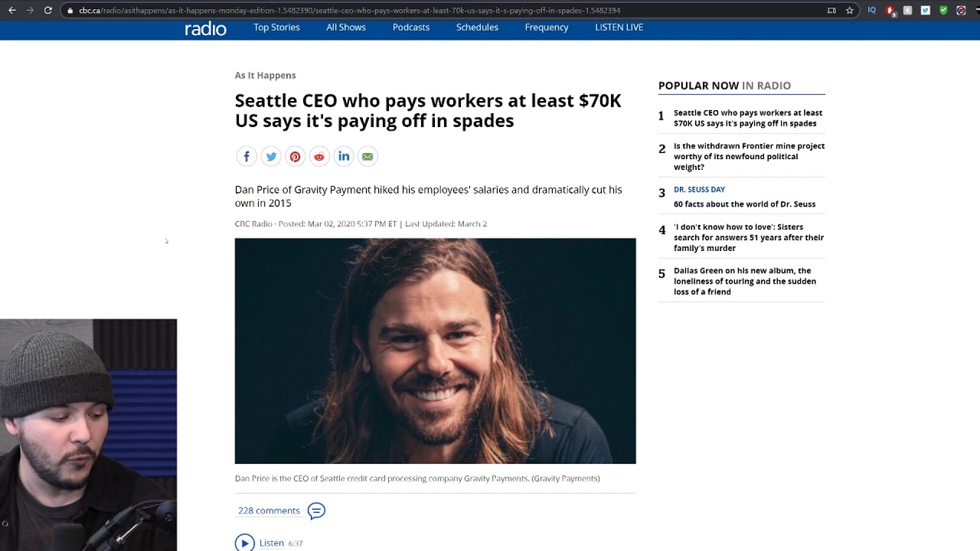The image size is (980, 551).
Task: Open the green shield checkmark extension
Action: point(943,11)
